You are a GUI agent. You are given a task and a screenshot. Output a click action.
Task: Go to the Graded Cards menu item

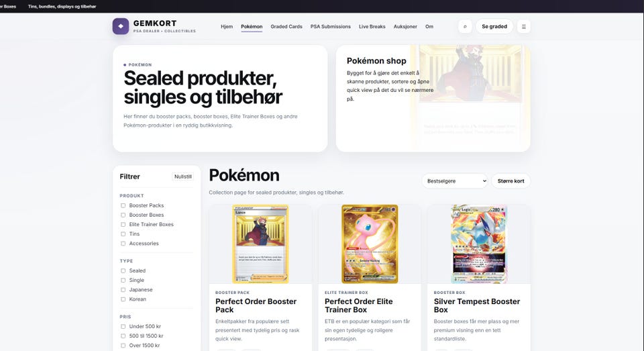pyautogui.click(x=286, y=27)
